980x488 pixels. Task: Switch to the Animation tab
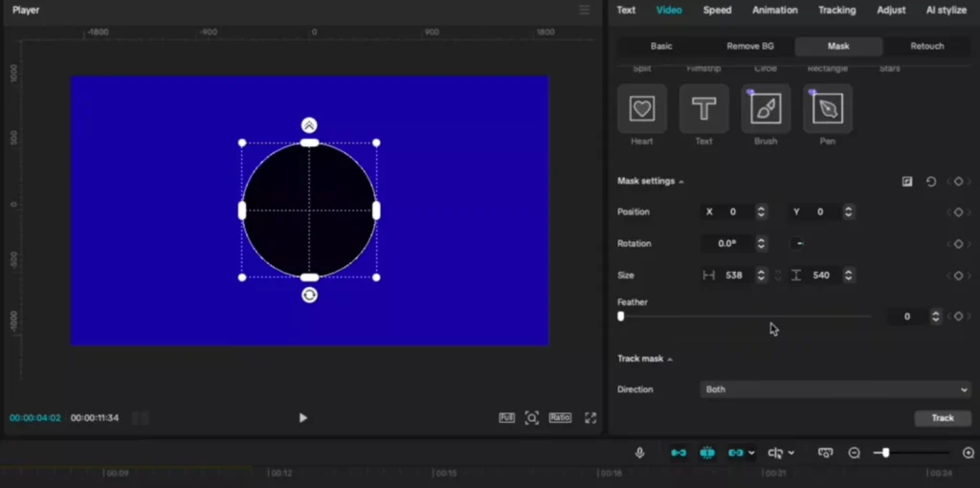click(774, 11)
